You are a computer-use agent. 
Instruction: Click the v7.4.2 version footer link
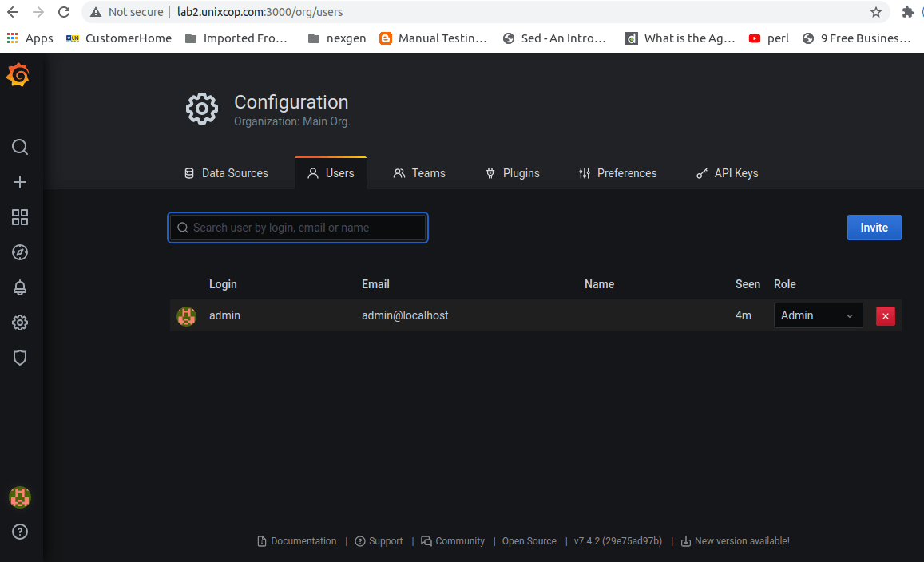click(x=617, y=540)
